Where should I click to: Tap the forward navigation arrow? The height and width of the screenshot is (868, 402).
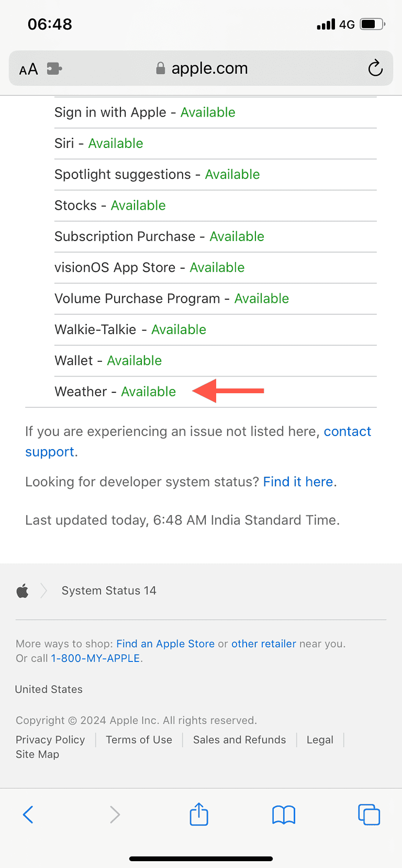click(115, 814)
